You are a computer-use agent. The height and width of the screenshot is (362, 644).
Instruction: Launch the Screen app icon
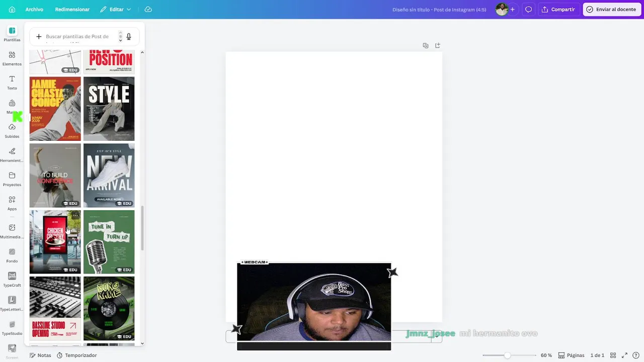coord(12,351)
